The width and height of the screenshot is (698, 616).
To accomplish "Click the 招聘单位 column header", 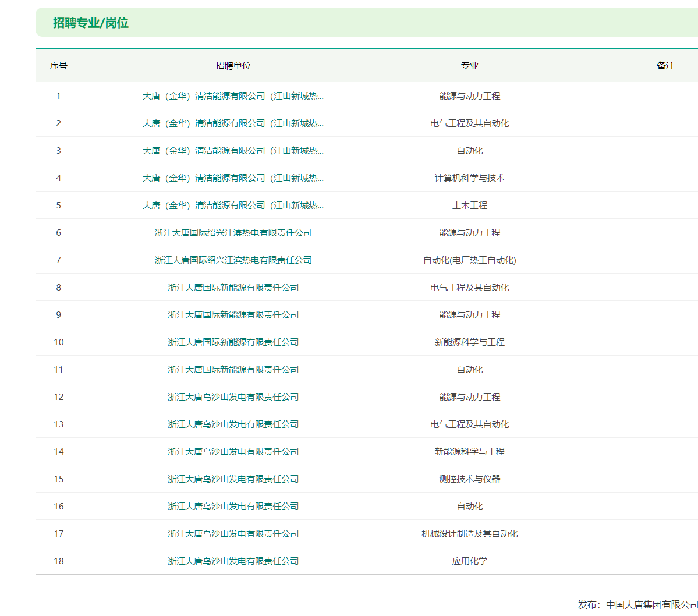I will [233, 66].
